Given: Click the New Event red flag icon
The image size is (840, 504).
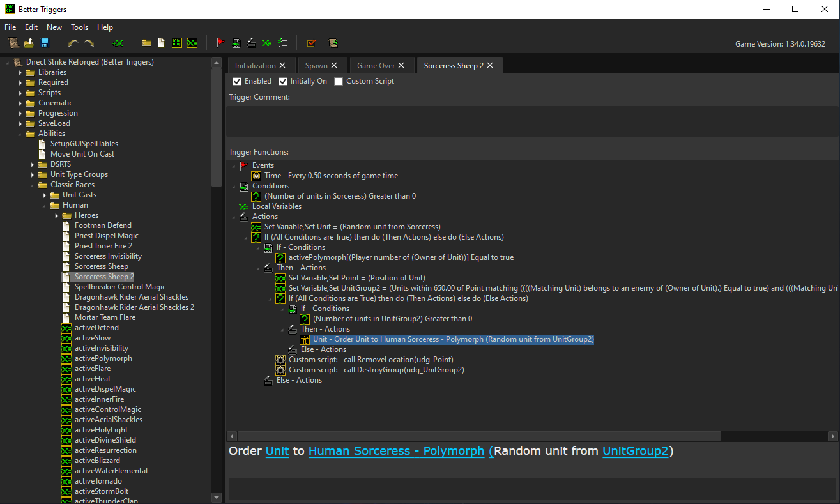Looking at the screenshot, I should pyautogui.click(x=220, y=43).
